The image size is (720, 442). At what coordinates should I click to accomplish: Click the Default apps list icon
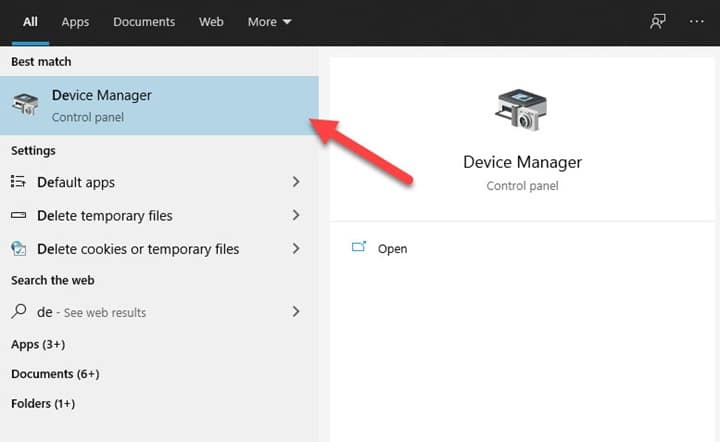pyautogui.click(x=18, y=182)
